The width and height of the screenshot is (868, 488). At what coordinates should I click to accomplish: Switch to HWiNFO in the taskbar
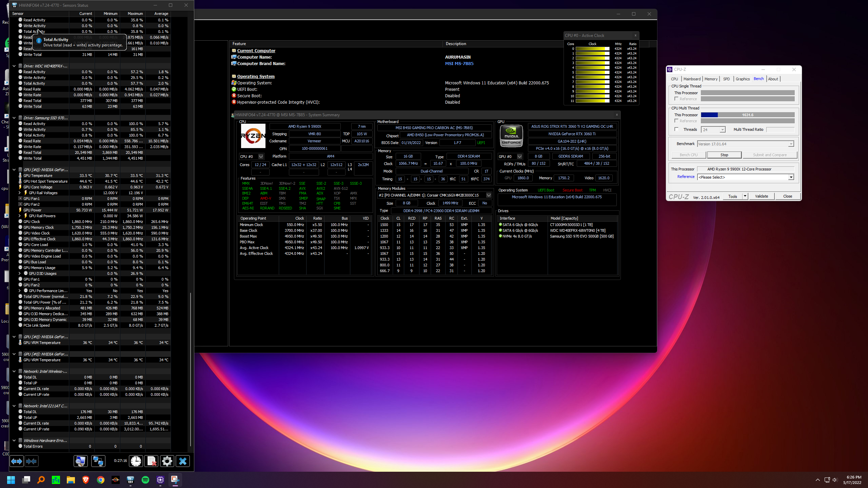coord(131,480)
